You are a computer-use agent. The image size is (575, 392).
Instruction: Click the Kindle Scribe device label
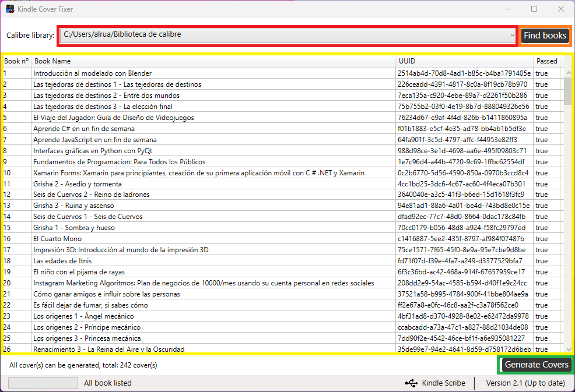point(443,383)
